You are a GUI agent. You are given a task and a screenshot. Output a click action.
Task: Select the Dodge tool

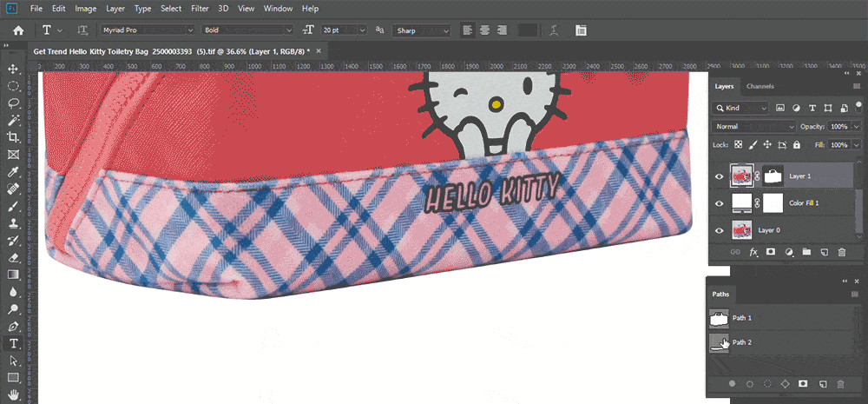[x=13, y=309]
